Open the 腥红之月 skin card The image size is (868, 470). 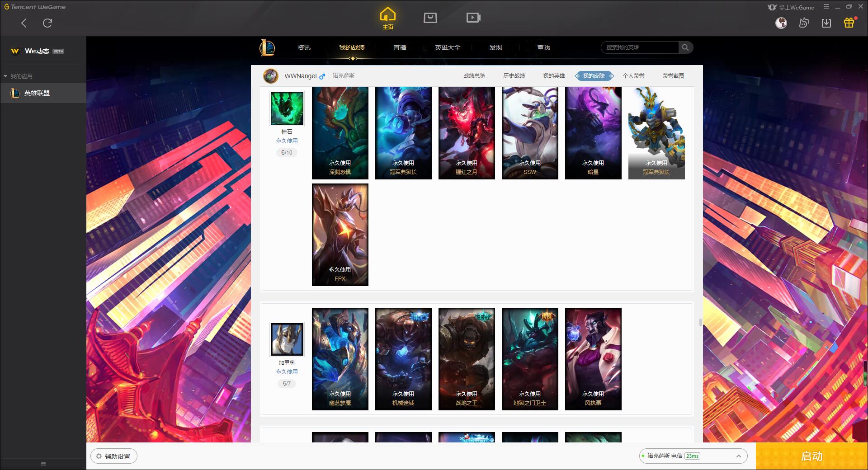(x=467, y=133)
